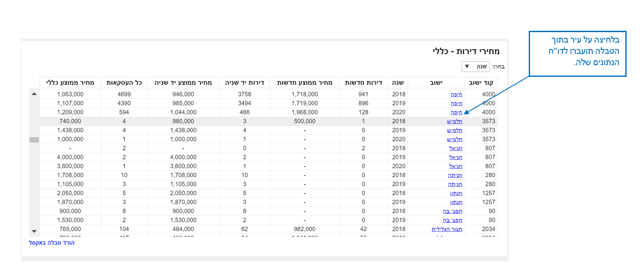Image resolution: width=644 pixels, height=274 pixels.
Task: Open the חניתה link in the 2018 row
Action: tap(455, 175)
